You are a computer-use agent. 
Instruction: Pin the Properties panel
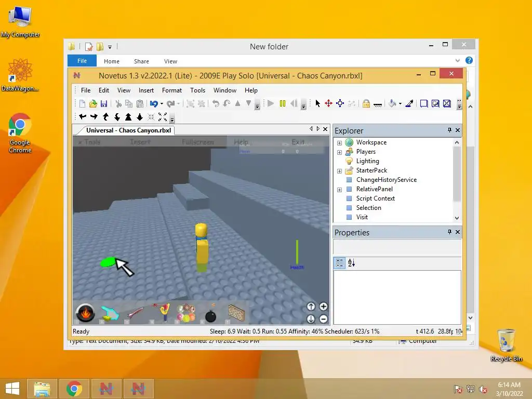tap(449, 232)
